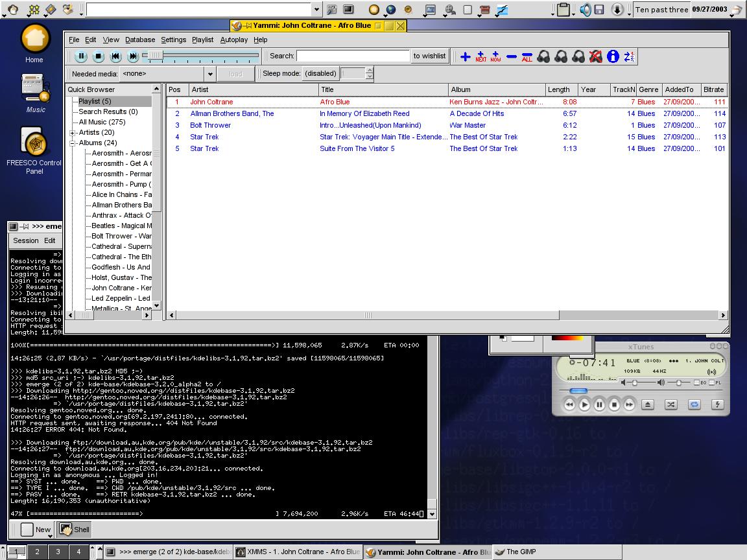
Task: Pause playback in Yammi toolbar
Action: (81, 56)
